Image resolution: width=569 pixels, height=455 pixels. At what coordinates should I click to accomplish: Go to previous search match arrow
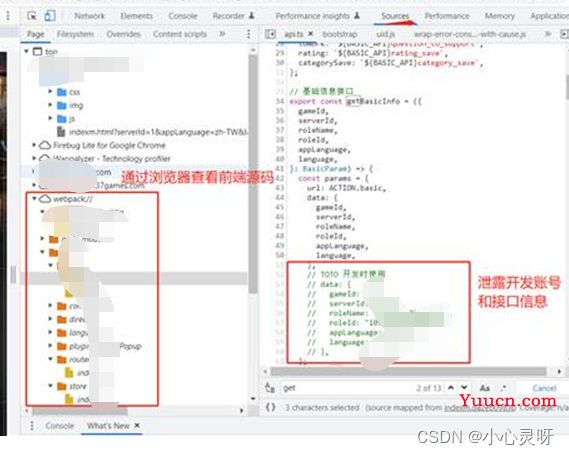(451, 388)
